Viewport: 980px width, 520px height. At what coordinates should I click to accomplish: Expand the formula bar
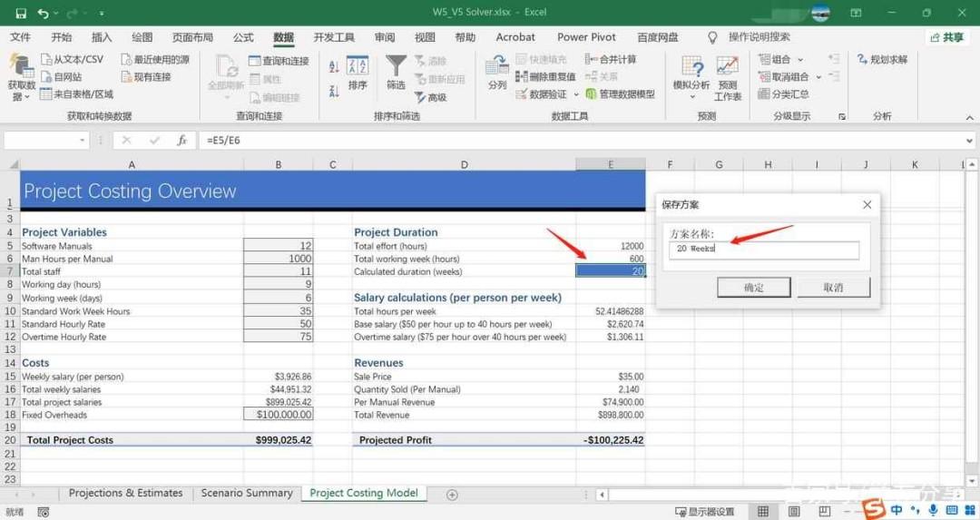point(969,141)
